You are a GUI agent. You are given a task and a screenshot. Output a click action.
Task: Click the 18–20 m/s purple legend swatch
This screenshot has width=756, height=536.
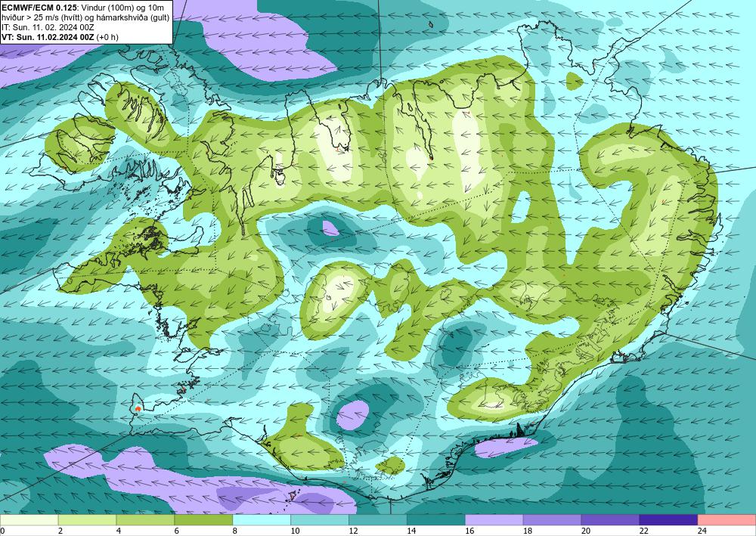[x=552, y=520]
